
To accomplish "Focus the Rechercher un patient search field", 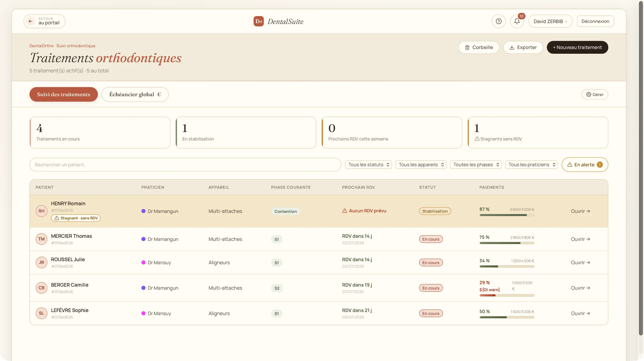I will click(x=185, y=165).
